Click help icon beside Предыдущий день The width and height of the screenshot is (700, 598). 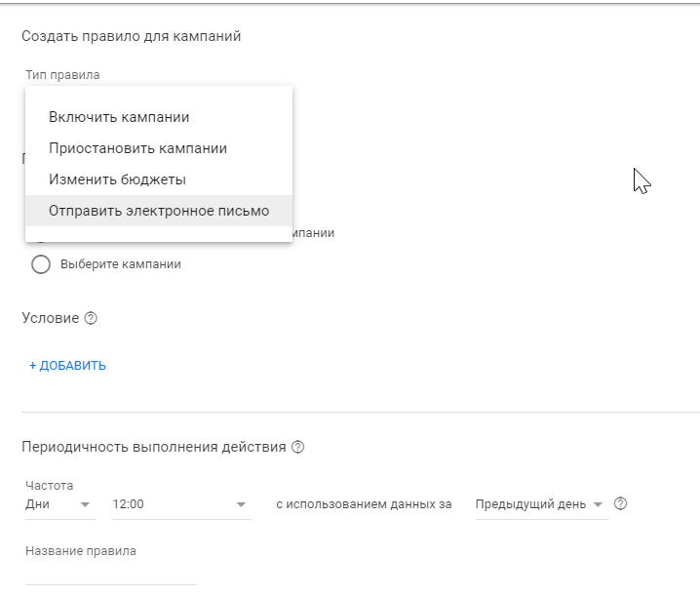(x=620, y=504)
